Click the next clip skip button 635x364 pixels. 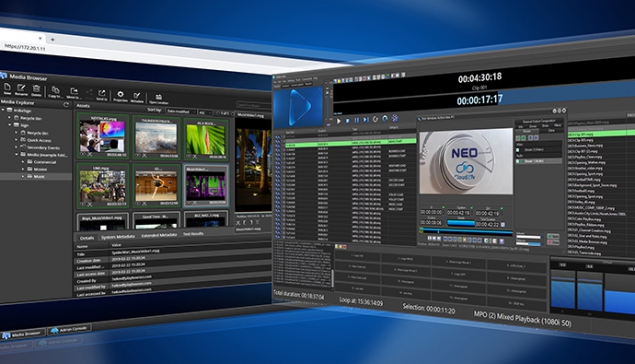point(366,120)
